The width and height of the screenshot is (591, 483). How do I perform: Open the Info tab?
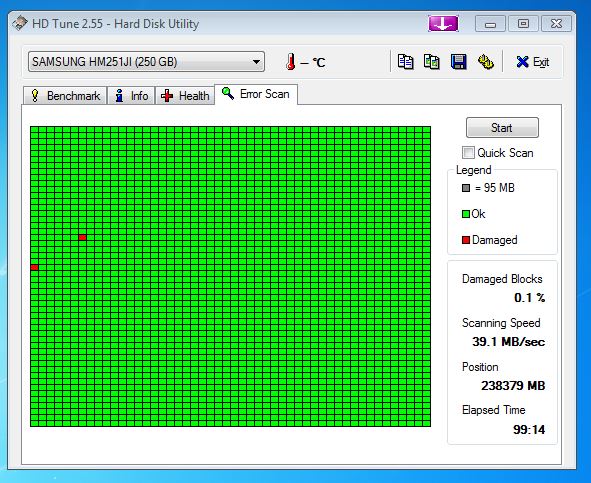pos(131,96)
